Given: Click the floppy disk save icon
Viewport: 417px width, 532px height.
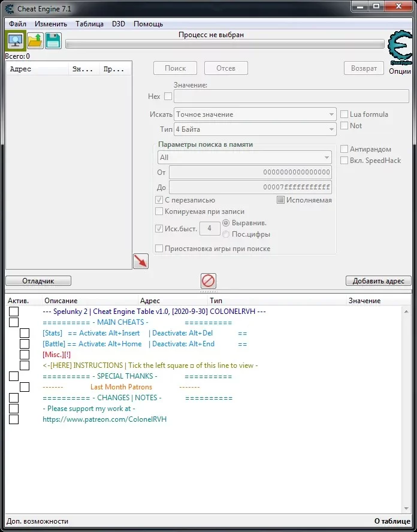Looking at the screenshot, I should [x=53, y=41].
